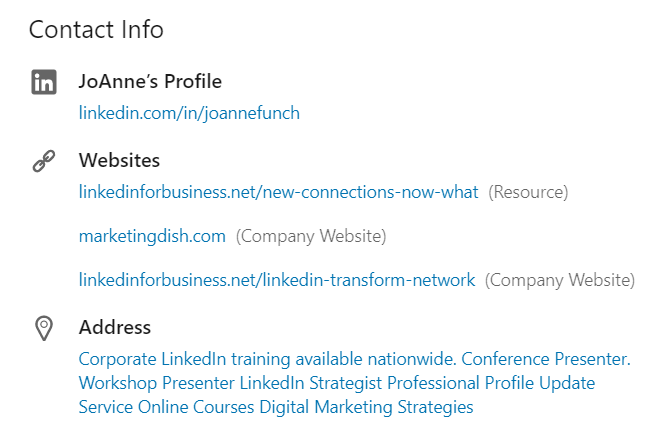Click "Digital Marketing Strategies" address text
The width and height of the screenshot is (662, 427).
click(366, 407)
